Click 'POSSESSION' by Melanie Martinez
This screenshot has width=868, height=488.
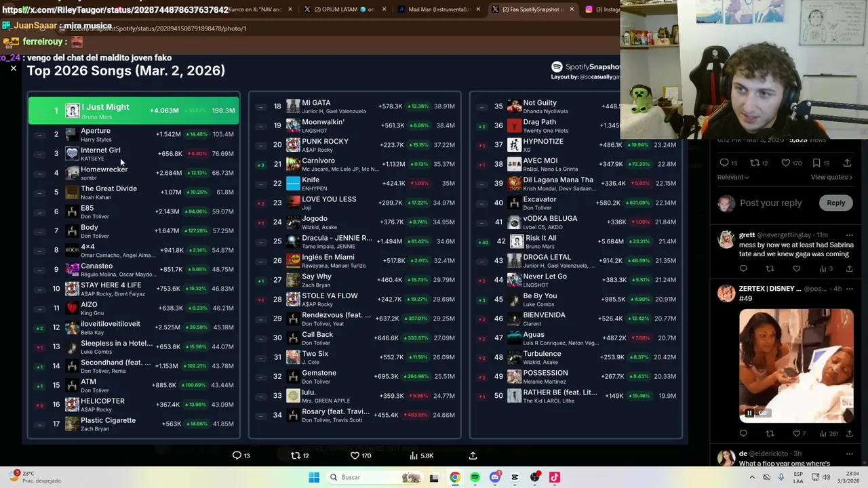[x=545, y=373]
